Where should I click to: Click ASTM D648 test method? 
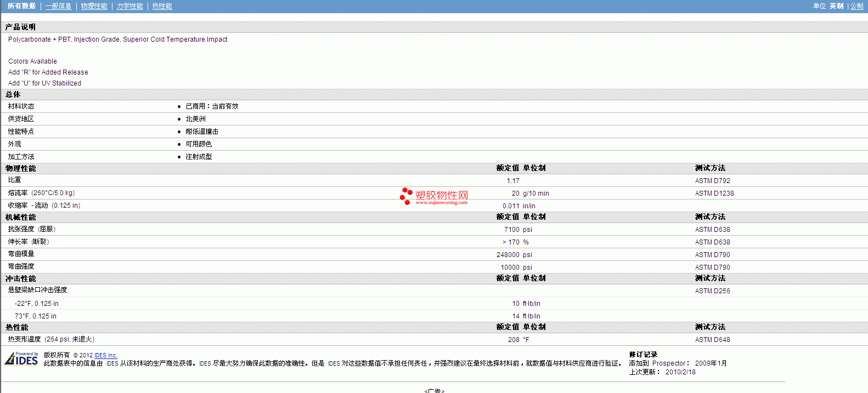(712, 340)
